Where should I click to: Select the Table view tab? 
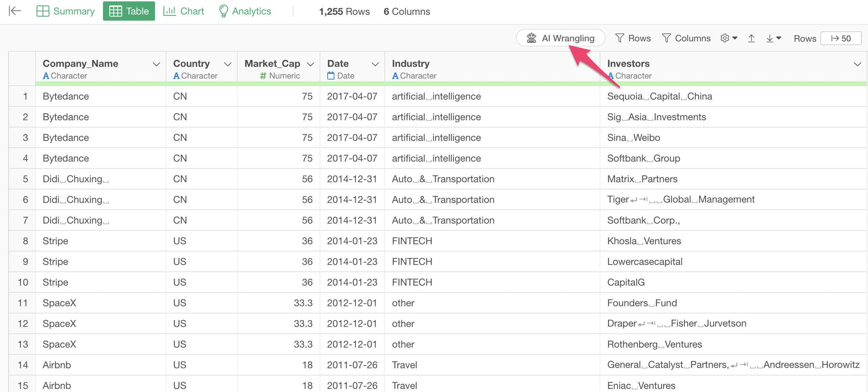pos(129,11)
